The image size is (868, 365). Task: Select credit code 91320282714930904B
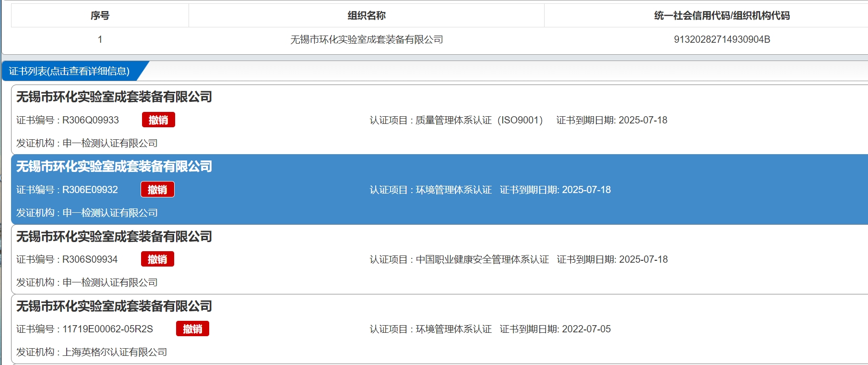point(722,39)
